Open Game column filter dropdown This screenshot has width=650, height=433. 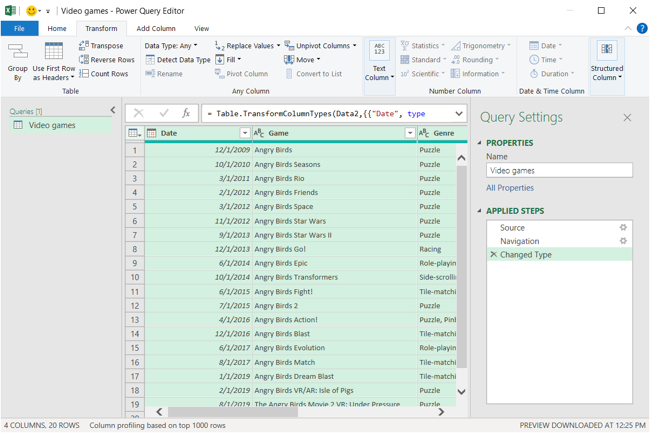[x=410, y=133]
